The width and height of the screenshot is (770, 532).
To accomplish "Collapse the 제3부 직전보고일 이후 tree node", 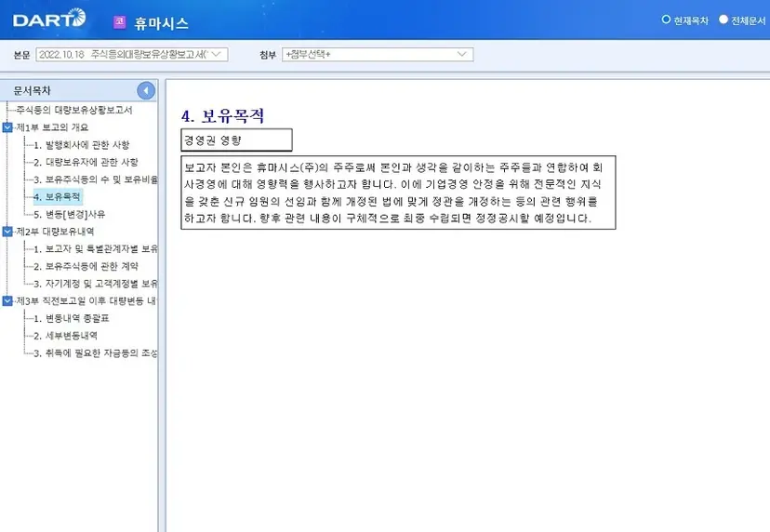I will click(x=7, y=300).
